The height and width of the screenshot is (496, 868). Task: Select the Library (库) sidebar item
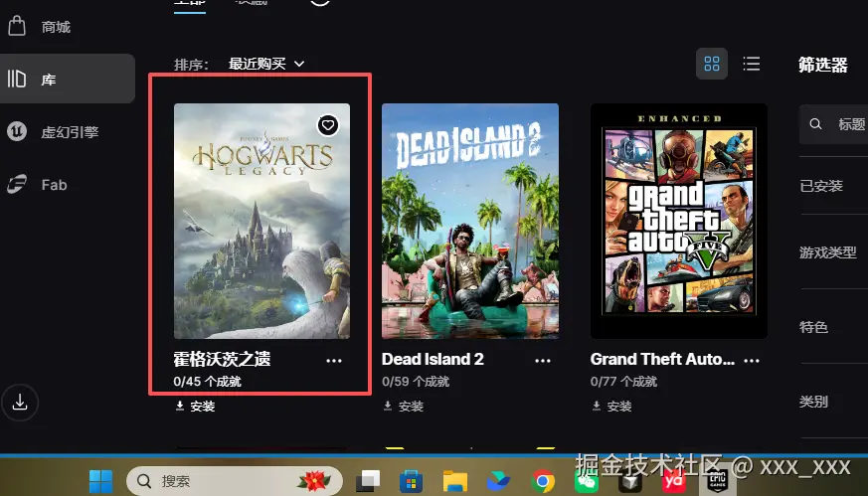[48, 80]
